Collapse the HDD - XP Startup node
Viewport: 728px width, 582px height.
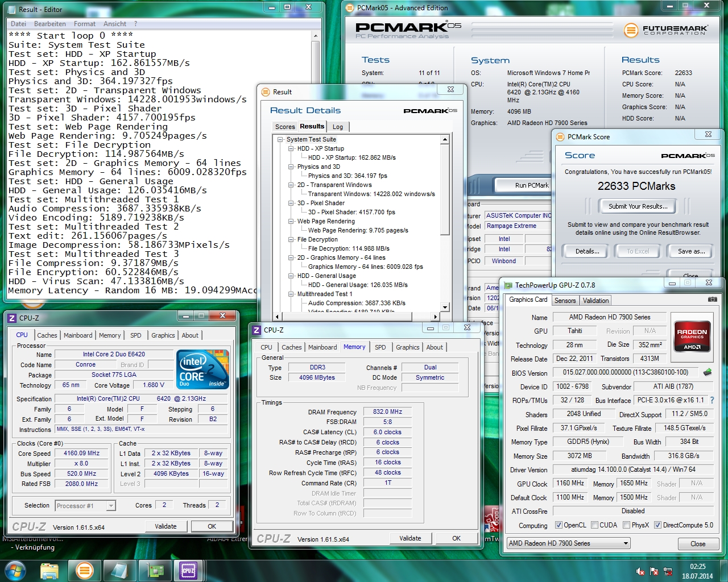(291, 148)
